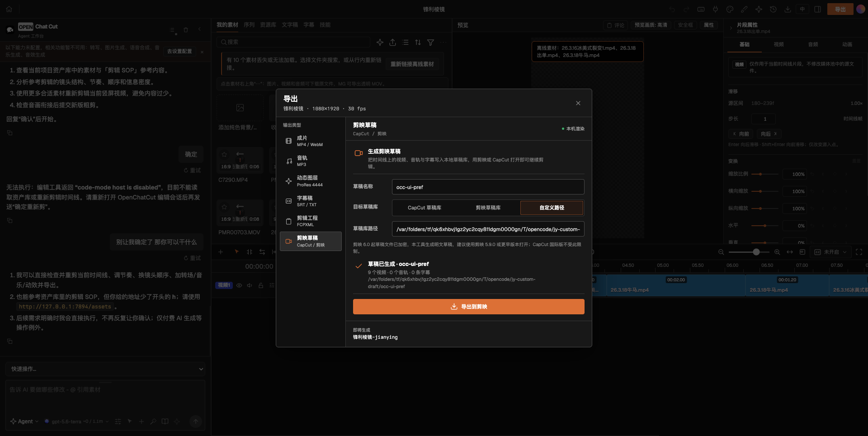Toggle visibility of 视频1 track
The width and height of the screenshot is (868, 436).
pyautogui.click(x=239, y=285)
